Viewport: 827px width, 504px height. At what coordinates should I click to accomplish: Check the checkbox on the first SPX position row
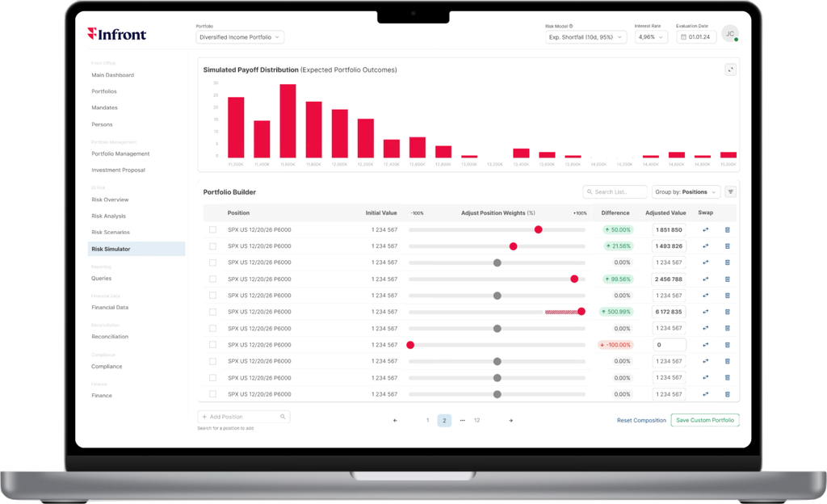point(212,229)
